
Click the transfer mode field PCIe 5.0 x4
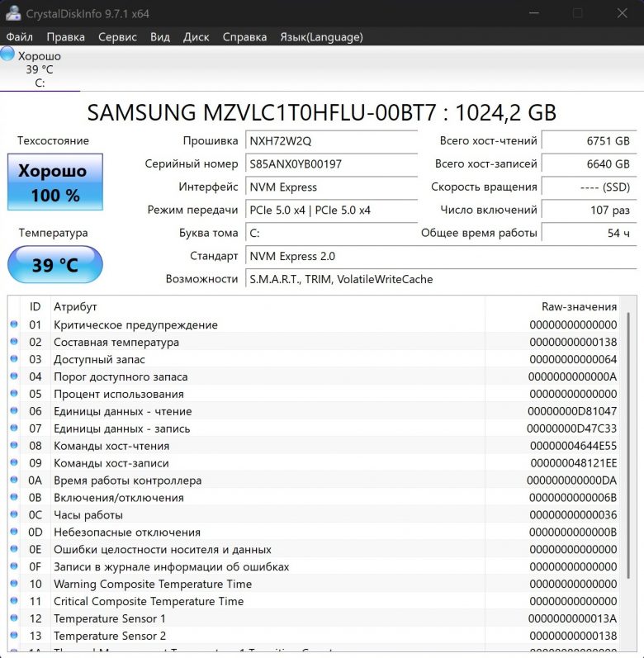click(x=331, y=211)
